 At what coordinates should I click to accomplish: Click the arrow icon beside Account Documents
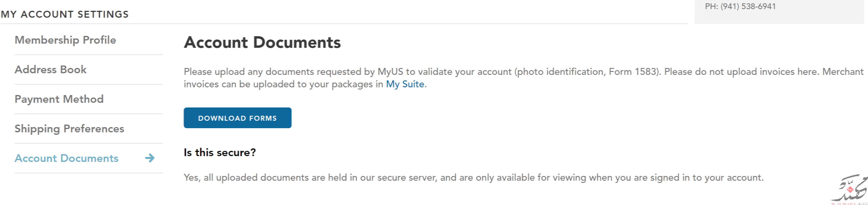point(150,158)
